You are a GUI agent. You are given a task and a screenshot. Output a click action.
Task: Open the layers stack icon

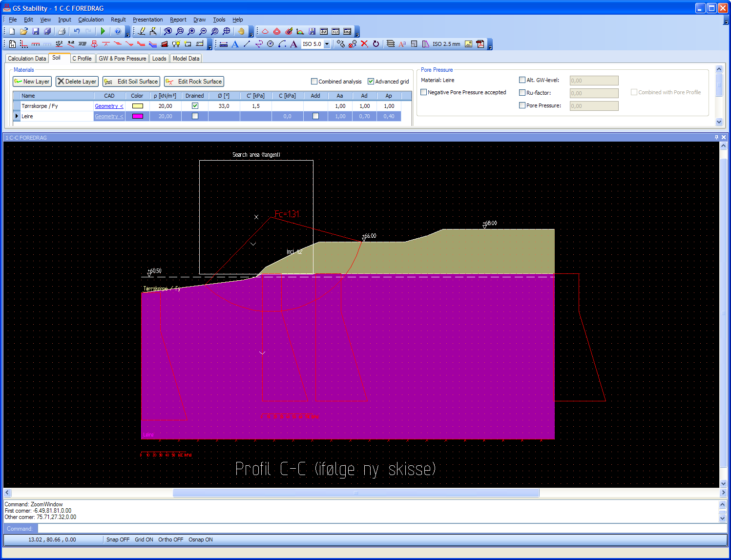[x=391, y=44]
